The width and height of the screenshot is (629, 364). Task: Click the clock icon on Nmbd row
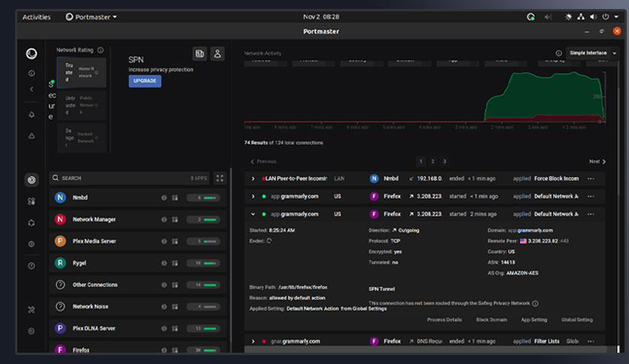coord(164,198)
